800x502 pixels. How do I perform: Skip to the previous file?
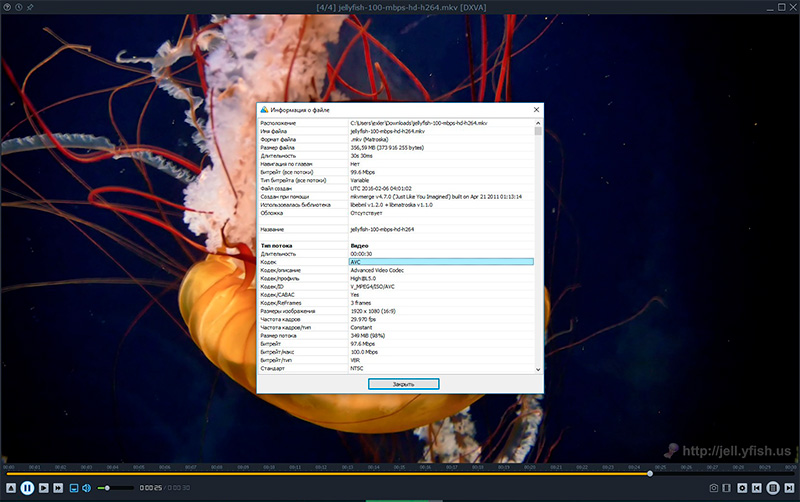pyautogui.click(x=756, y=487)
